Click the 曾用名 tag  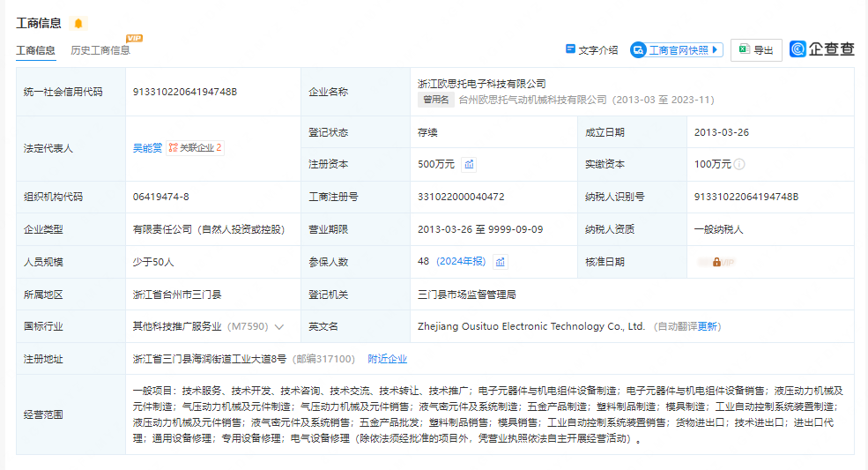pos(435,100)
